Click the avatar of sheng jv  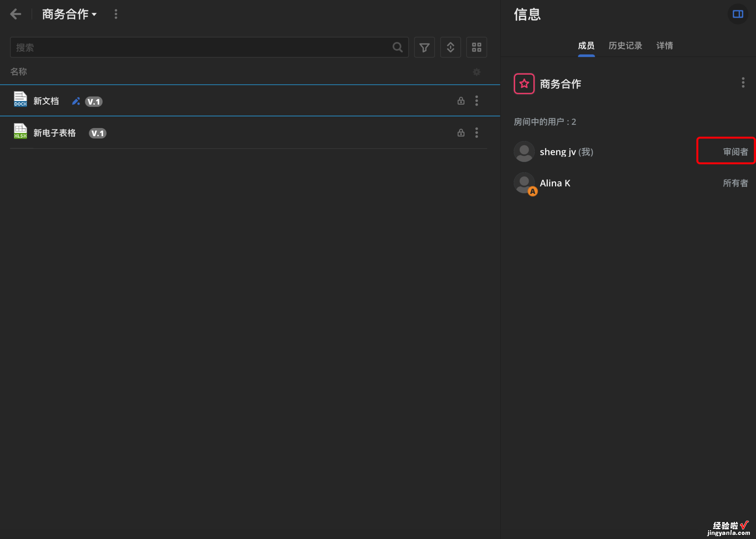click(x=524, y=152)
